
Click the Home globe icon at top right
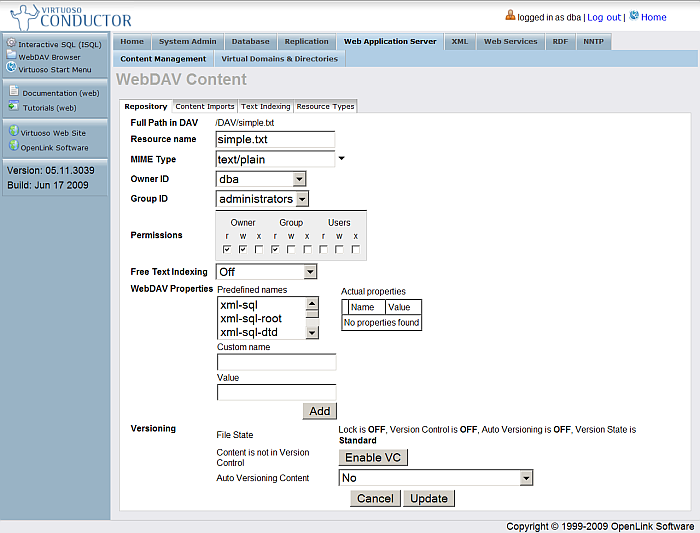[634, 17]
